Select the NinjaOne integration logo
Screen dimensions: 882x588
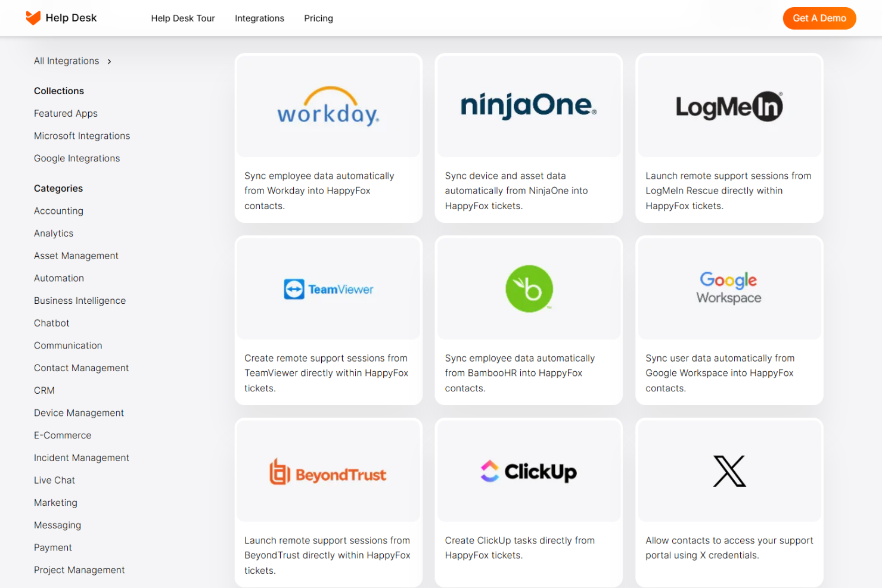click(x=529, y=106)
